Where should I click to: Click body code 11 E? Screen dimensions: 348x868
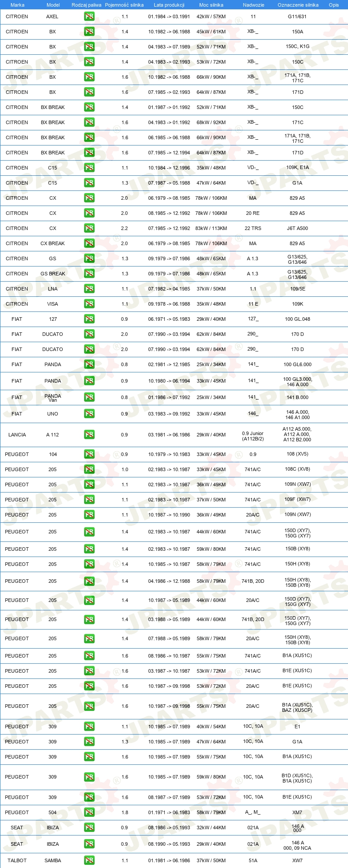click(253, 304)
